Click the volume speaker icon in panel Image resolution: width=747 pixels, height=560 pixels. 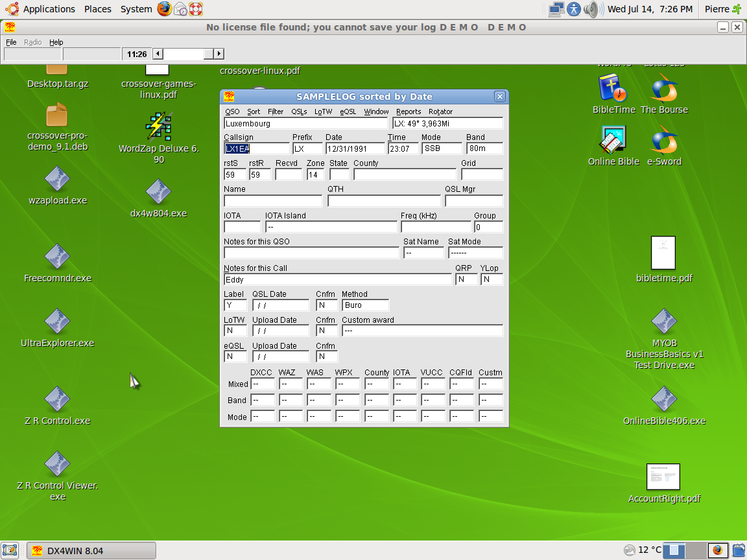[x=591, y=9]
